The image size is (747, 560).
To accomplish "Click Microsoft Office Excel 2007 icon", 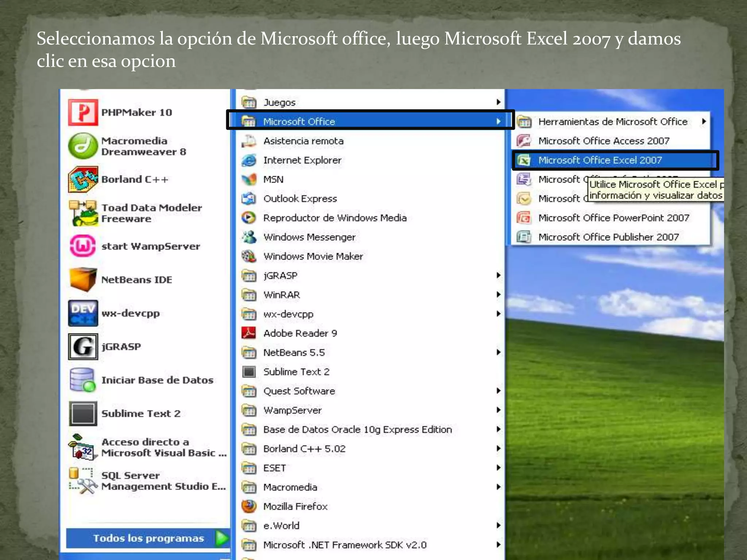I will pyautogui.click(x=524, y=160).
